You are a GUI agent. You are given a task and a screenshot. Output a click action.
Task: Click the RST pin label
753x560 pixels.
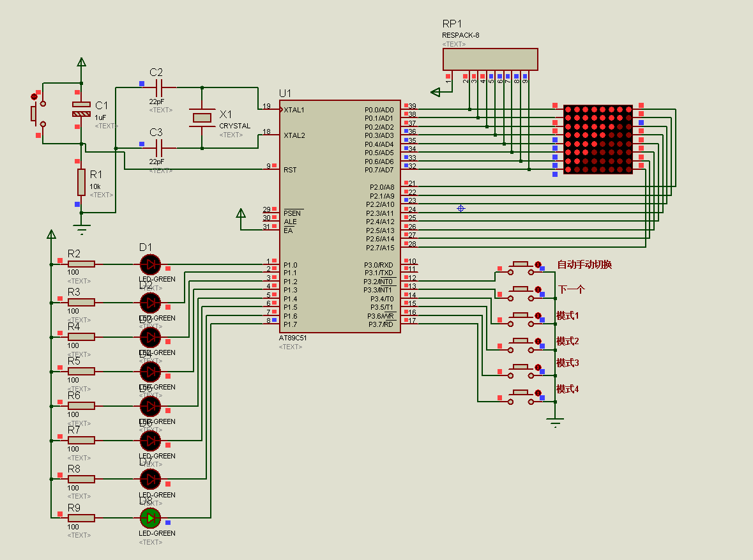coord(290,170)
